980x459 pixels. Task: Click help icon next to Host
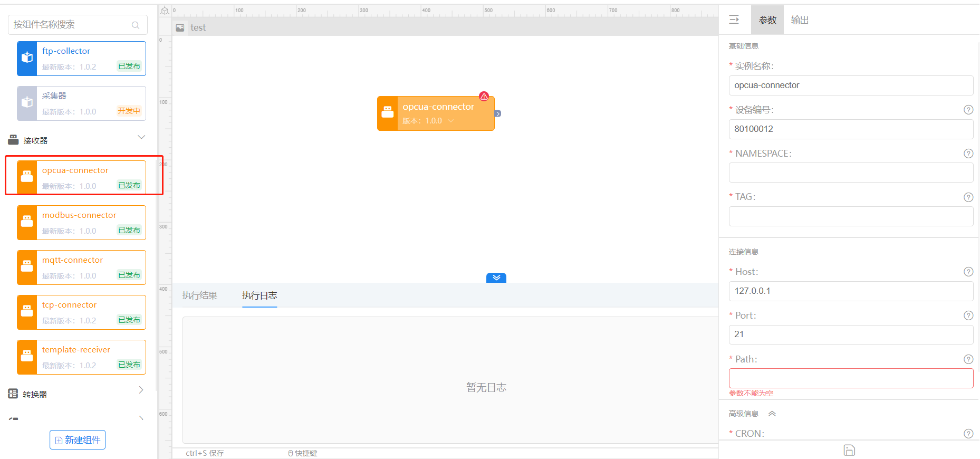[968, 272]
